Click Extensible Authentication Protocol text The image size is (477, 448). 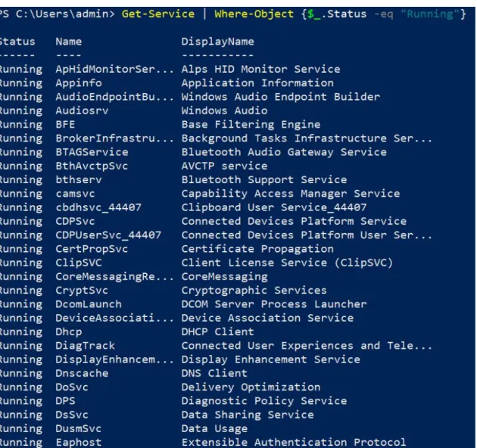coord(294,443)
